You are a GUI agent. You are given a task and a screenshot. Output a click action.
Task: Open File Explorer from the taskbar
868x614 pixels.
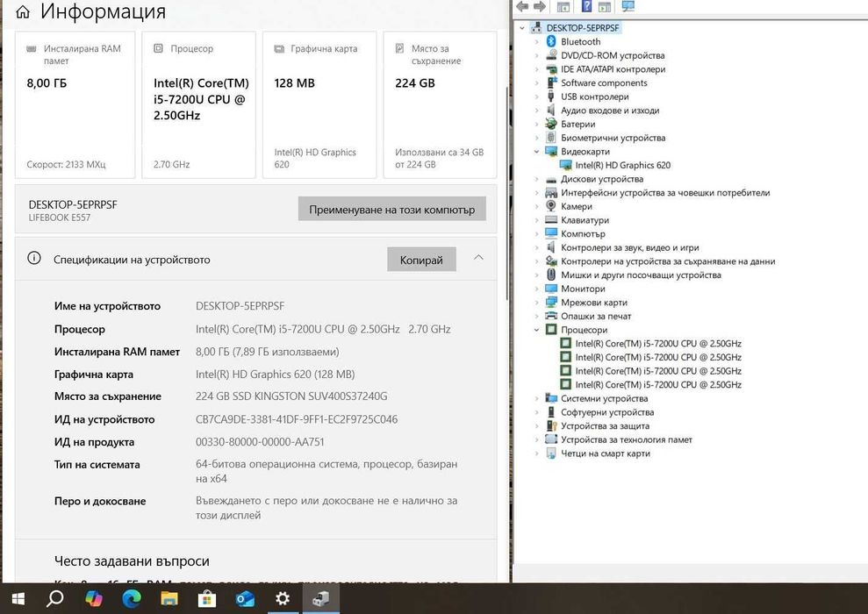click(x=169, y=598)
